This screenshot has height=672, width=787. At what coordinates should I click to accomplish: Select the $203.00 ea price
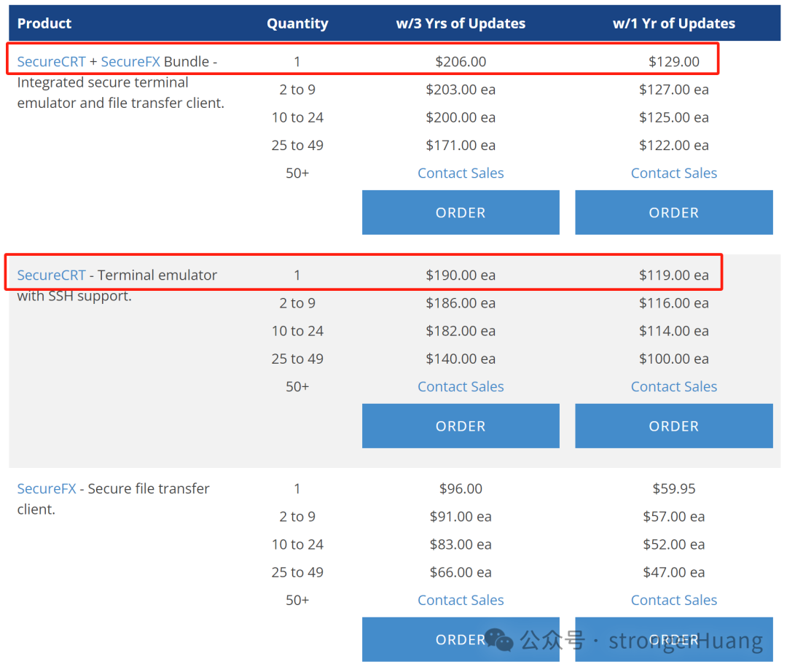coord(461,90)
